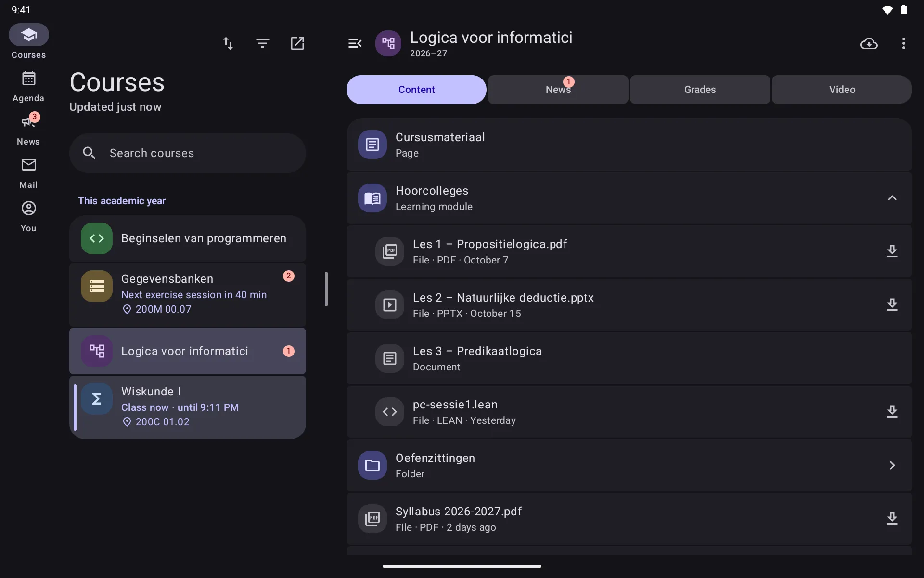Click the Syllabus 2026-2027.pdf file name

(459, 512)
